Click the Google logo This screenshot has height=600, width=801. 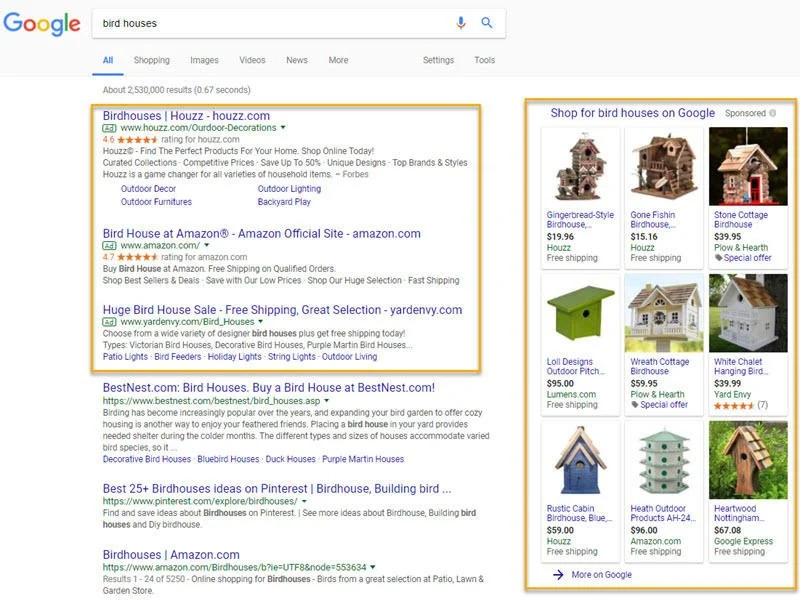(42, 23)
